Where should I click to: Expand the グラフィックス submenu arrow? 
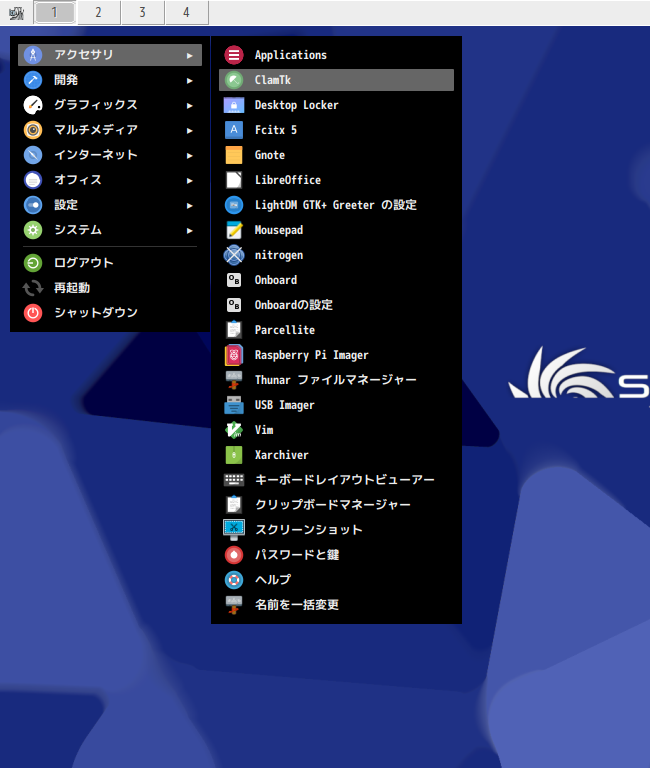click(x=190, y=106)
